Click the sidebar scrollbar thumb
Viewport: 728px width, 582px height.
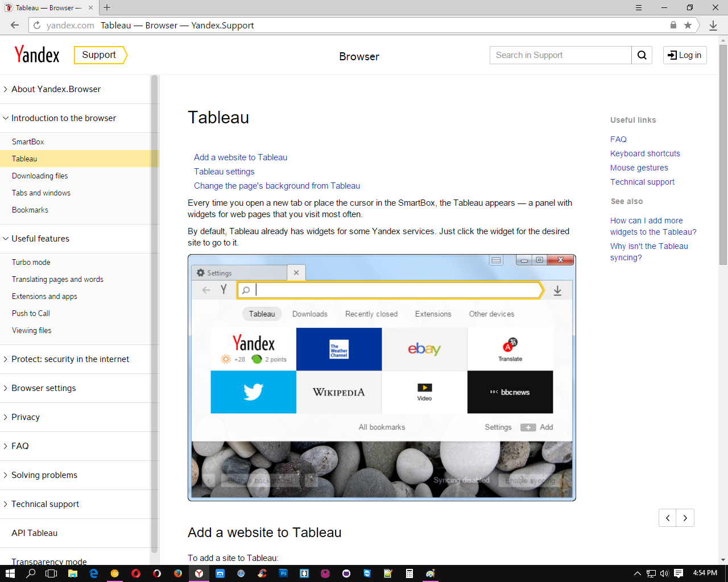click(154, 314)
